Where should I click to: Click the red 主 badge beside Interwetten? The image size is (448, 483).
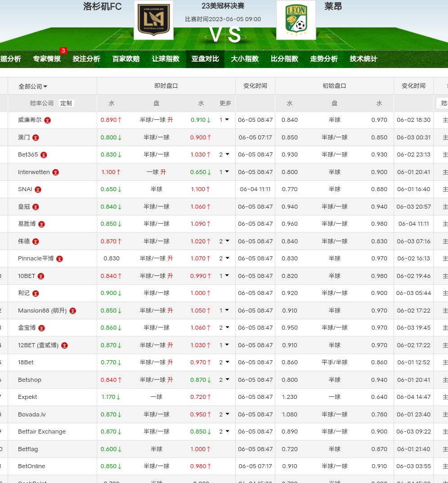click(55, 172)
